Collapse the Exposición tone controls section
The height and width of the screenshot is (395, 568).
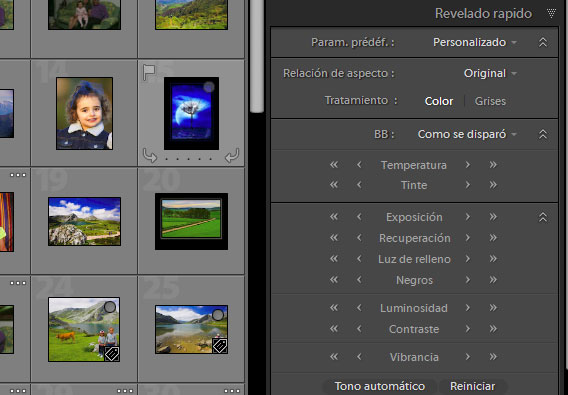[x=543, y=217]
